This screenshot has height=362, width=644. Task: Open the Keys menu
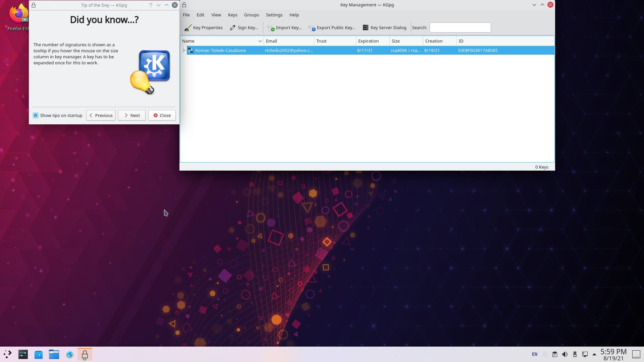click(x=232, y=15)
